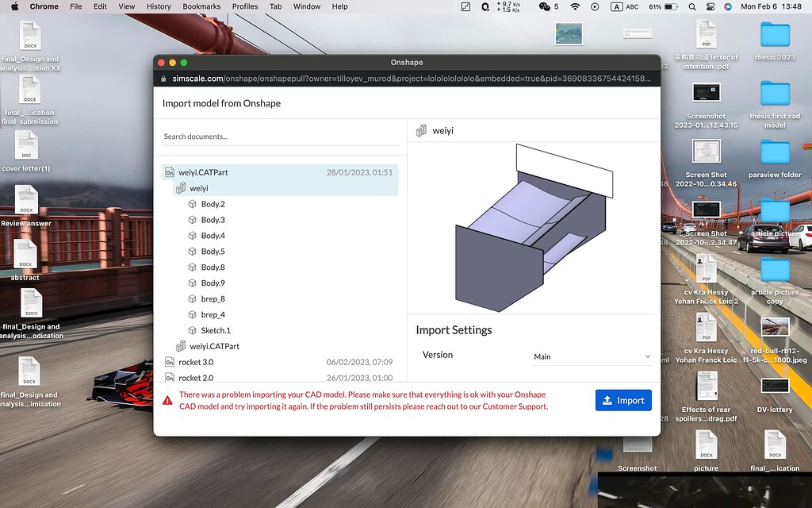Screen dimensions: 812x508
Task: Click the Control Center icon in menu bar
Action: pos(710,6)
